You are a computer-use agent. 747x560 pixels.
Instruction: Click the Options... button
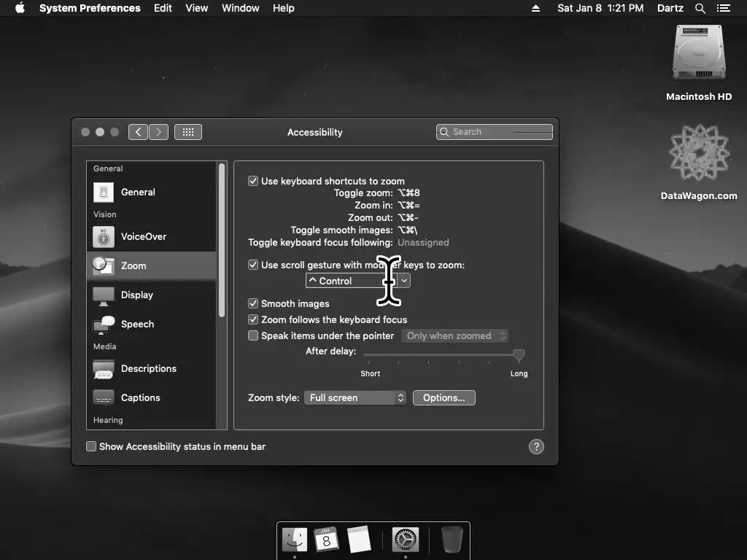coord(444,397)
